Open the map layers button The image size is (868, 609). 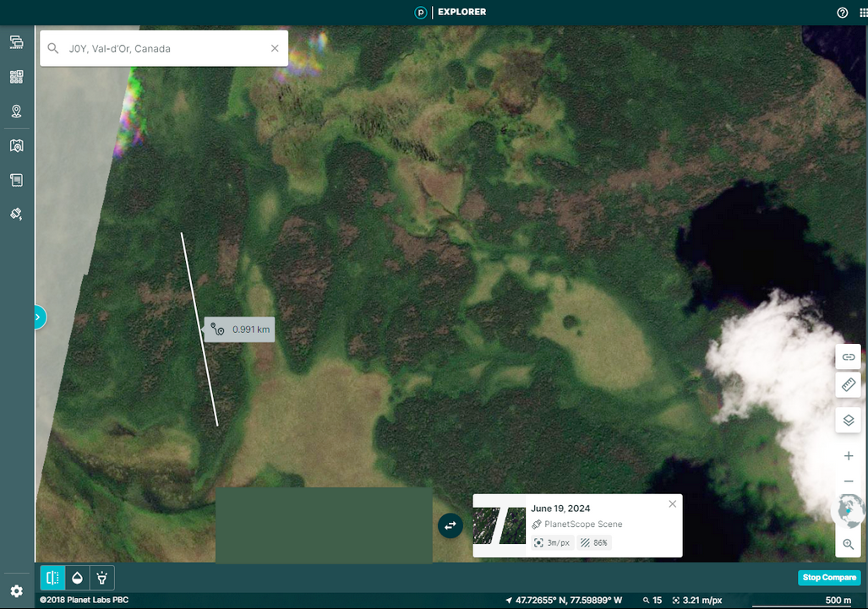[x=848, y=421]
